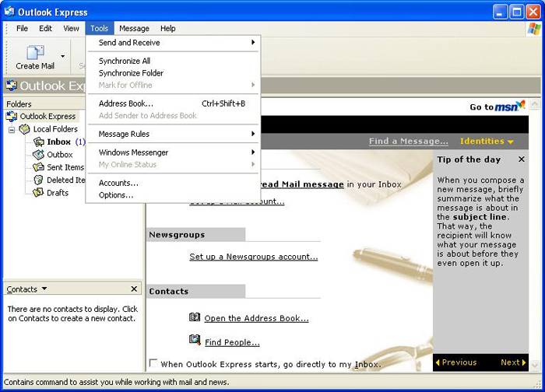Click the Outbox folder icon

38,155
